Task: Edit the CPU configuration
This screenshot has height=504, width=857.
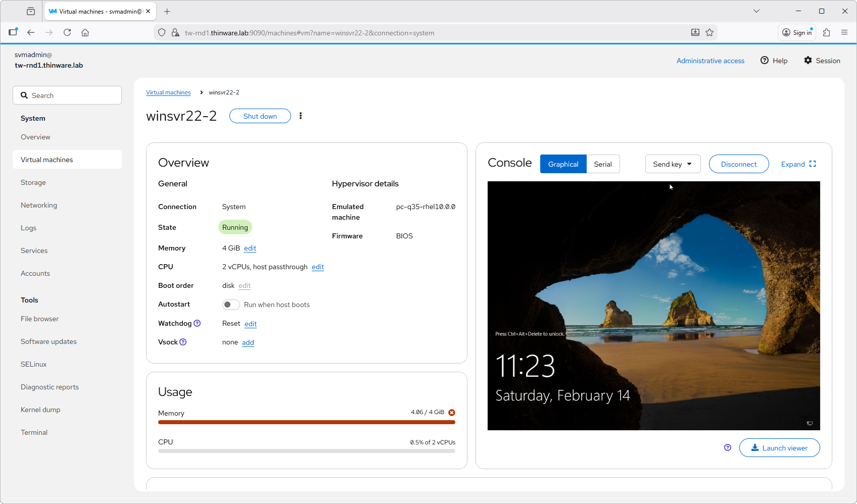Action: click(318, 267)
